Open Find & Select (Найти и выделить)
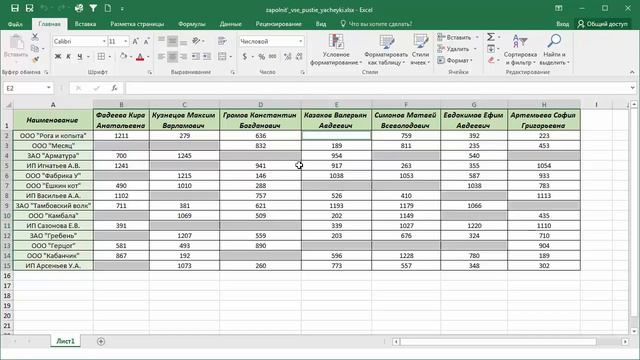Image resolution: width=640 pixels, height=360 pixels. coord(554,50)
